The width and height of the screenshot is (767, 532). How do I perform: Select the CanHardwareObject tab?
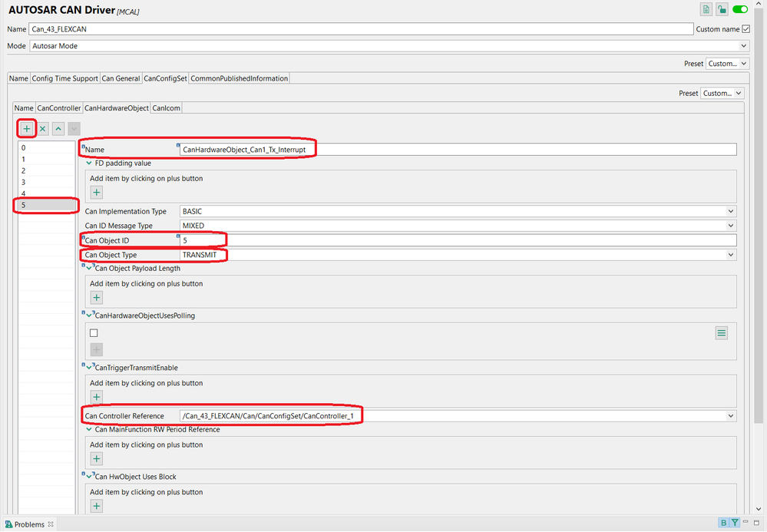pos(117,108)
